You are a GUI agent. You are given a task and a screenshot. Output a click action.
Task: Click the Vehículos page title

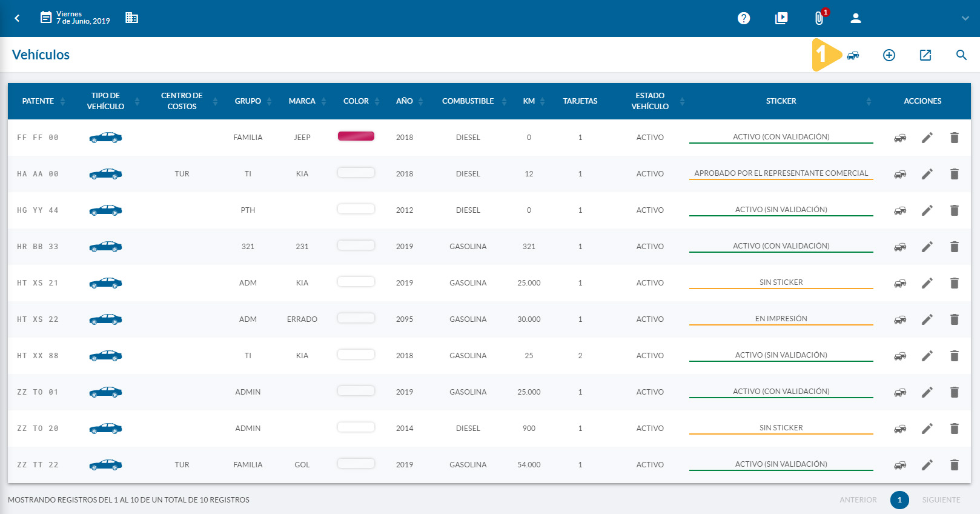point(41,55)
